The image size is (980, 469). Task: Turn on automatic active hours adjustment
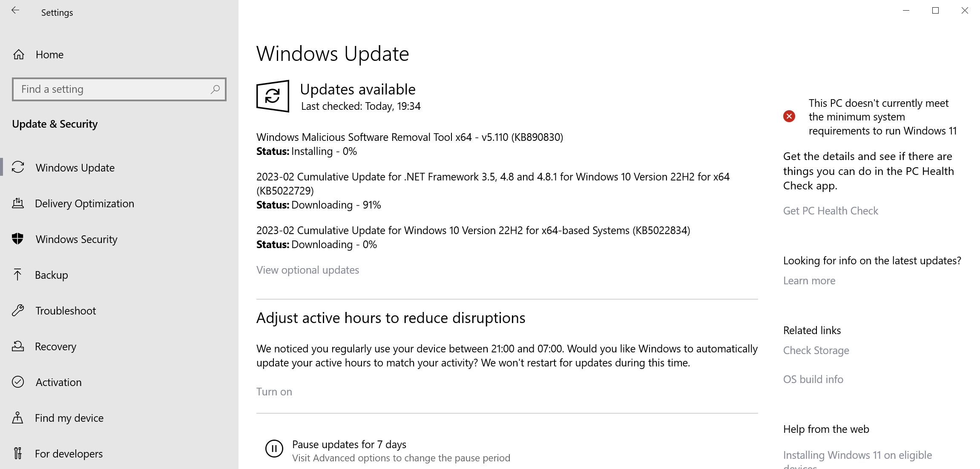tap(274, 392)
